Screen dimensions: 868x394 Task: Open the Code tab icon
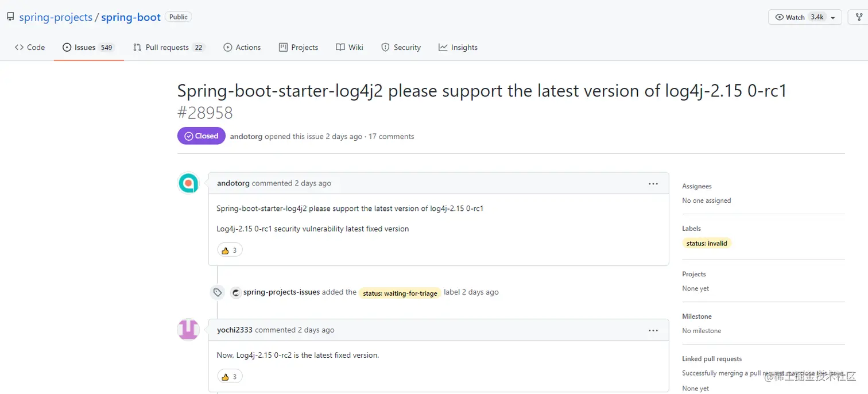tap(19, 47)
